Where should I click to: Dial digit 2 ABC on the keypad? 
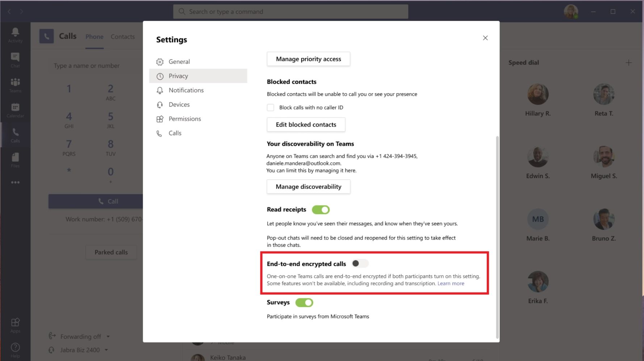[110, 92]
